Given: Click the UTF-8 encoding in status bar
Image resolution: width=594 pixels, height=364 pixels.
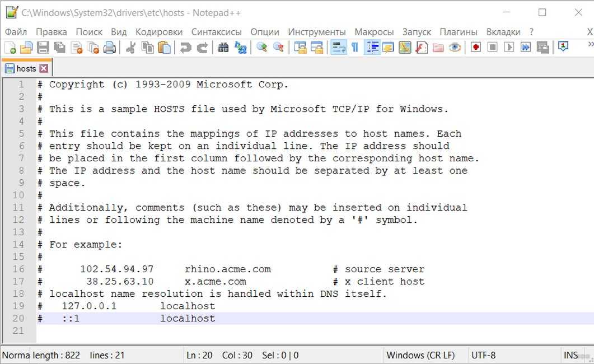Looking at the screenshot, I should tap(483, 355).
